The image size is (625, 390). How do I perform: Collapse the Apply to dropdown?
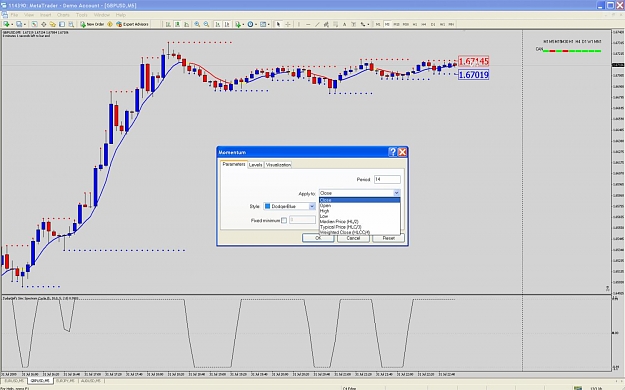(396, 193)
